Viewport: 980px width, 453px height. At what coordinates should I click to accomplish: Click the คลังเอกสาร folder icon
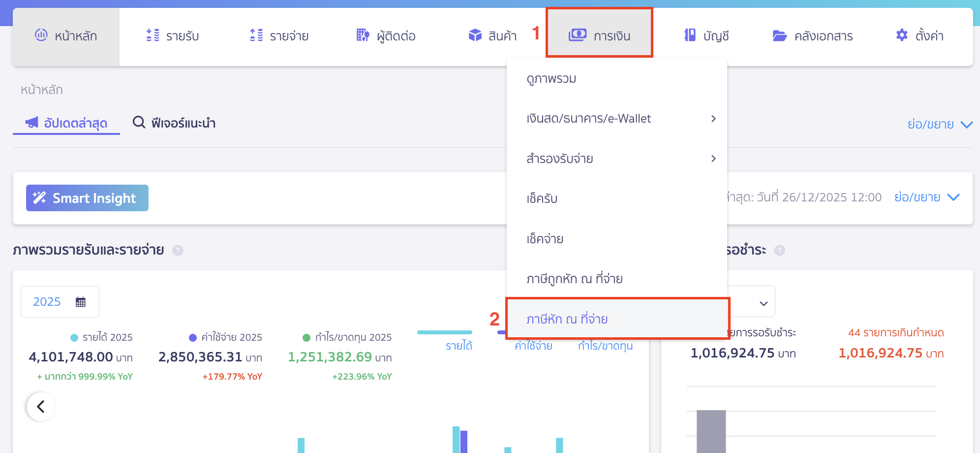pyautogui.click(x=779, y=35)
